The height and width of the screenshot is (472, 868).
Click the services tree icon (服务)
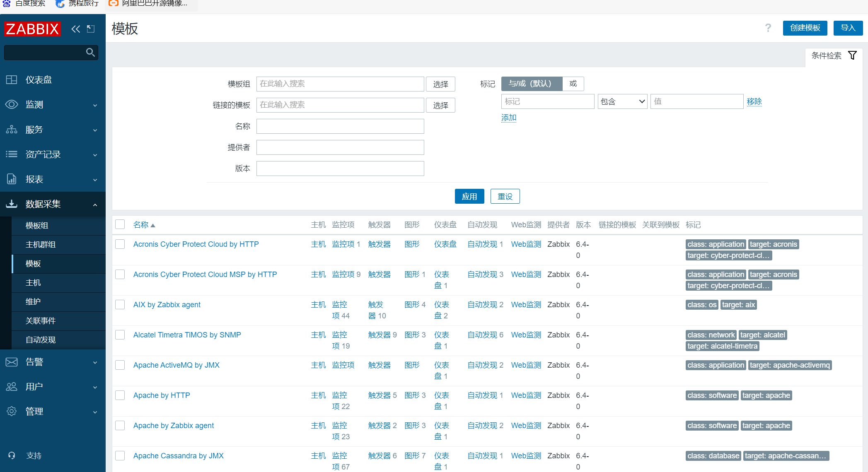(12, 129)
